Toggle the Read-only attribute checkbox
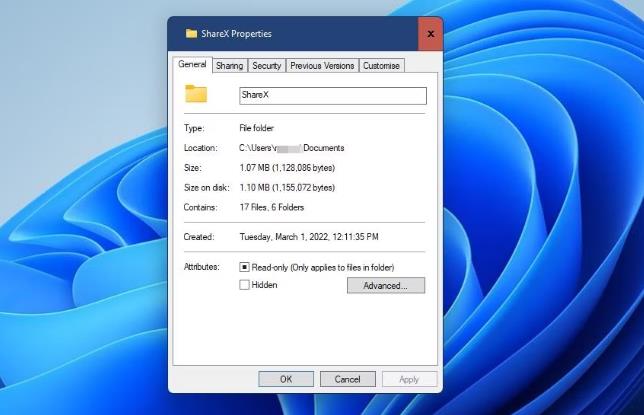 (244, 267)
